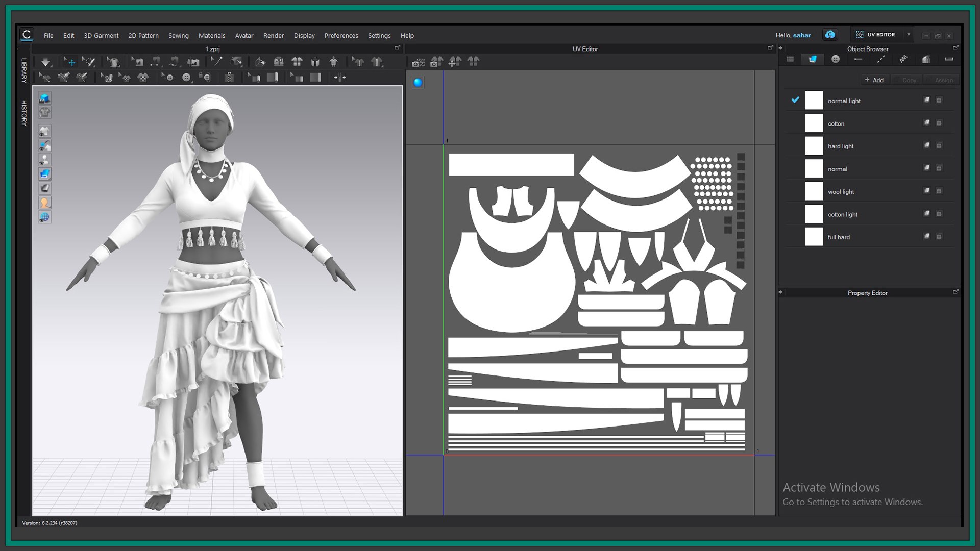Click the Fold Arrangement tool

click(x=260, y=62)
